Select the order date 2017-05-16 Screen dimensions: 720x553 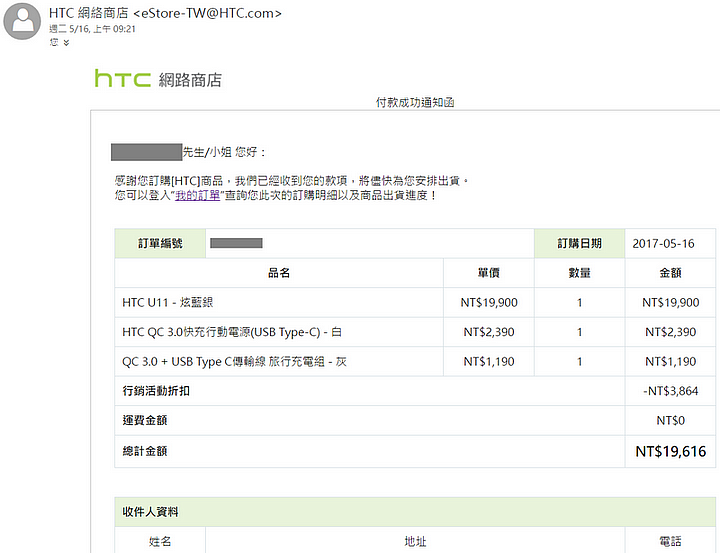pos(663,243)
